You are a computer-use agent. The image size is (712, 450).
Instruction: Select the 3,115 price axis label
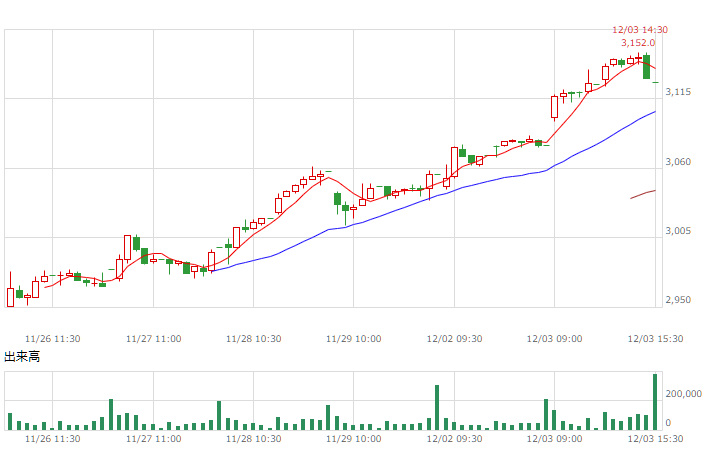[x=678, y=92]
